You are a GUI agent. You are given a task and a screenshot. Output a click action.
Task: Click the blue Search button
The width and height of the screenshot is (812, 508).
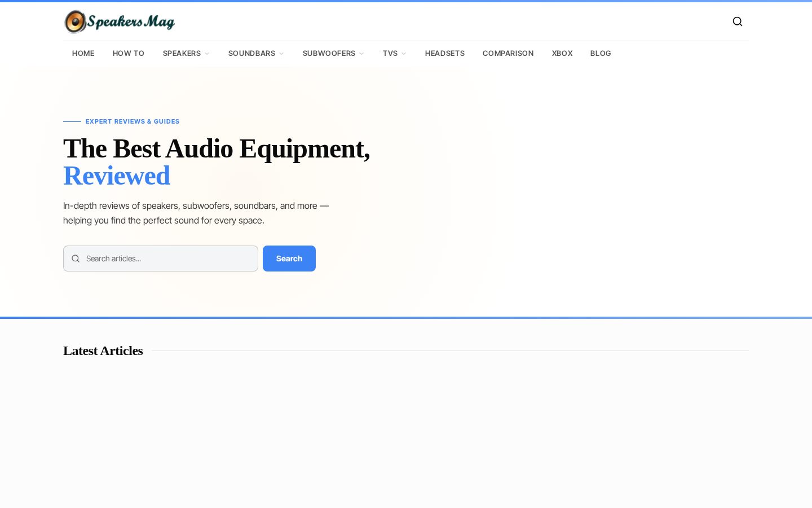pos(289,259)
